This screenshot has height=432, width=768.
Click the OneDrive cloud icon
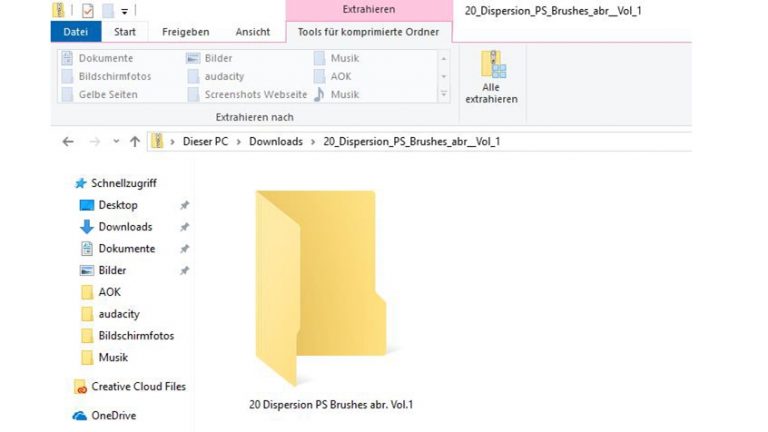[x=79, y=416]
